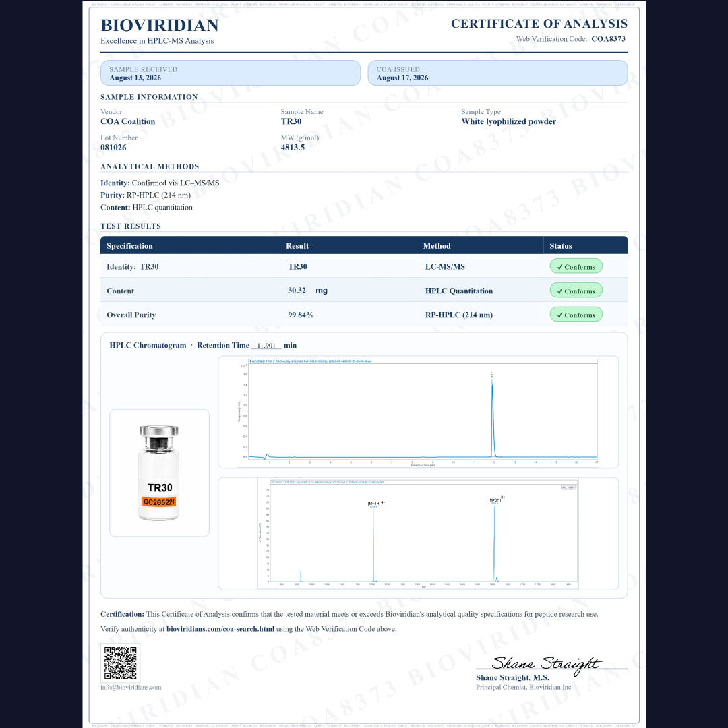Click the LC-MS/MS method cell

(445, 266)
